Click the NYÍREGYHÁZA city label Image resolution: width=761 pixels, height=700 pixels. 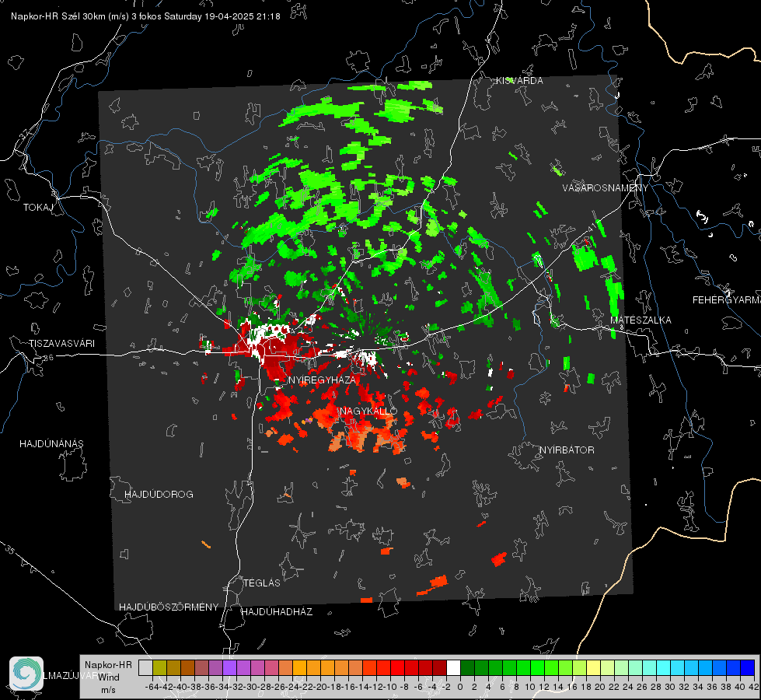[x=322, y=380]
